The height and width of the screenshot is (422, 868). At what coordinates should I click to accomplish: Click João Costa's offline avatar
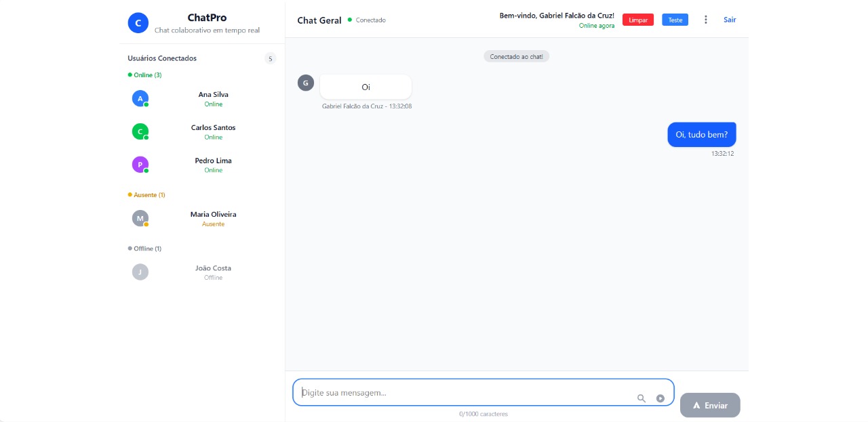pyautogui.click(x=140, y=272)
